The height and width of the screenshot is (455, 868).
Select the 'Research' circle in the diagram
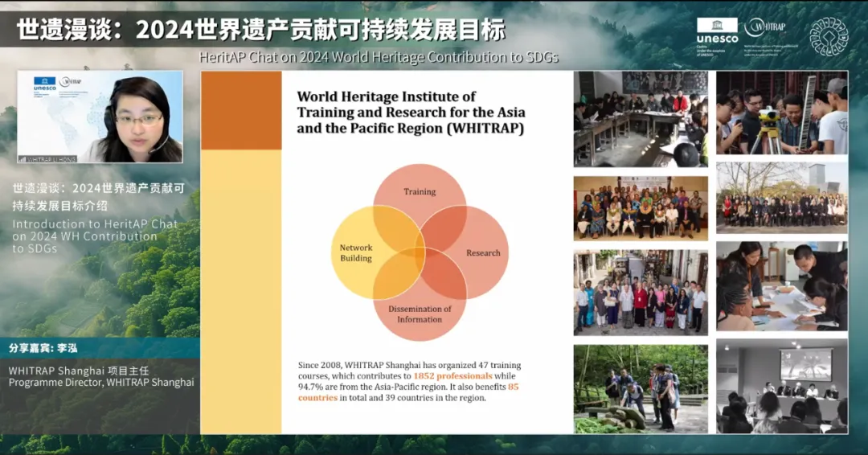click(483, 252)
